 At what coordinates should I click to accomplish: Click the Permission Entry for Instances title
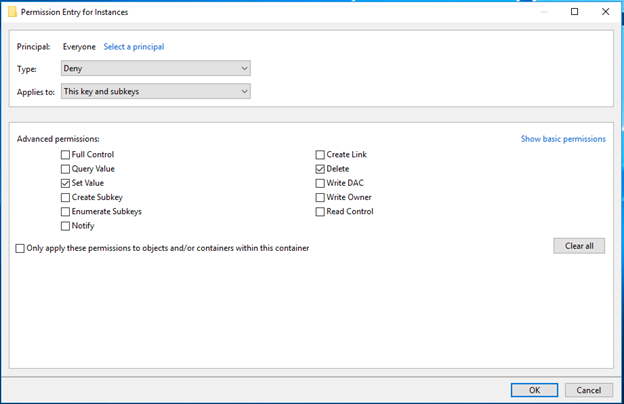click(74, 12)
